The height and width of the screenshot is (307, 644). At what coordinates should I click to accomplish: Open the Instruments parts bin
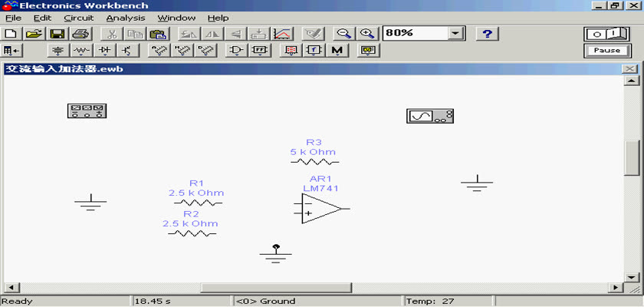click(x=367, y=51)
